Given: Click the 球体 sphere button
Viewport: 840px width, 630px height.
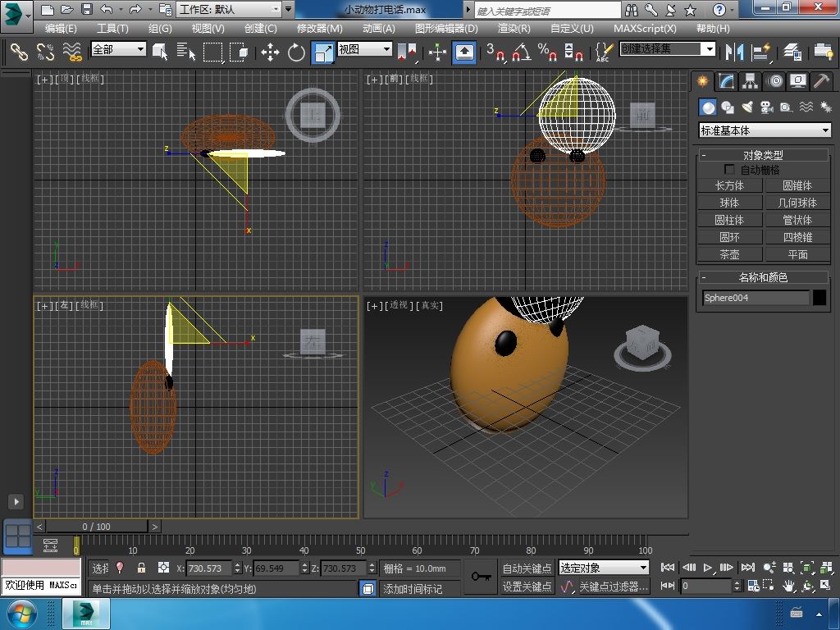Looking at the screenshot, I should [729, 203].
